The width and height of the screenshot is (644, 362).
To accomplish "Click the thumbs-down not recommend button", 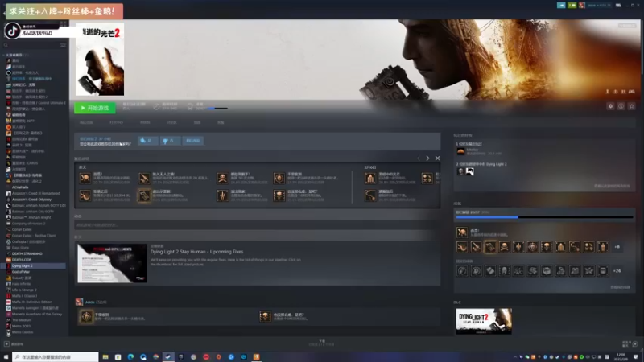I will (170, 140).
